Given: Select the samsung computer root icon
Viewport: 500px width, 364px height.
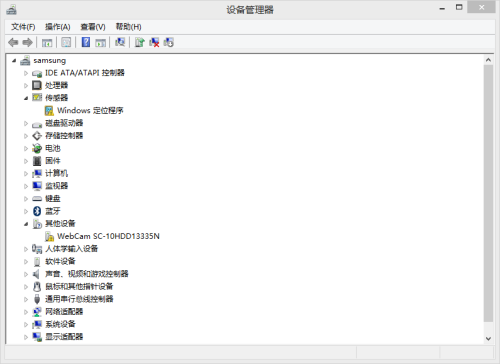Looking at the screenshot, I should pos(25,60).
